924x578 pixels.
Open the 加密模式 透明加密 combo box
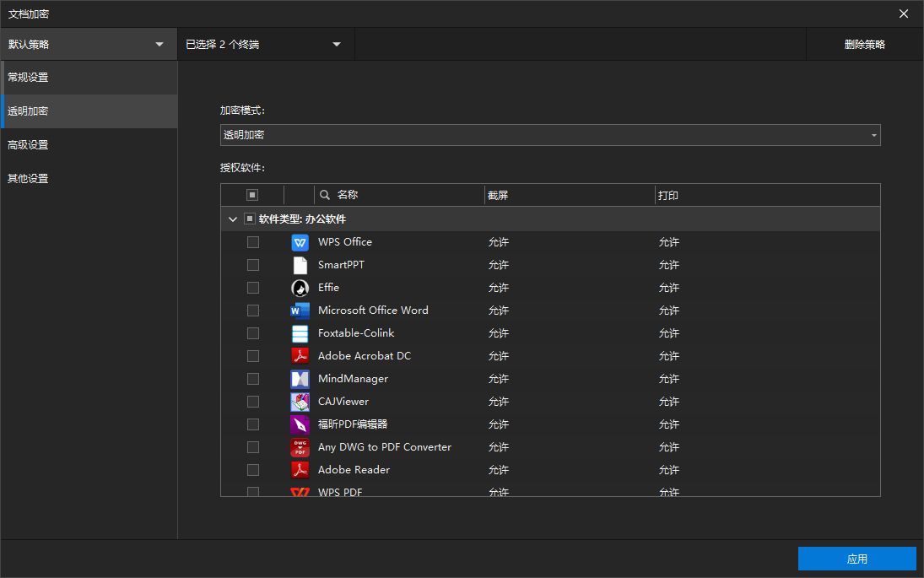point(550,135)
